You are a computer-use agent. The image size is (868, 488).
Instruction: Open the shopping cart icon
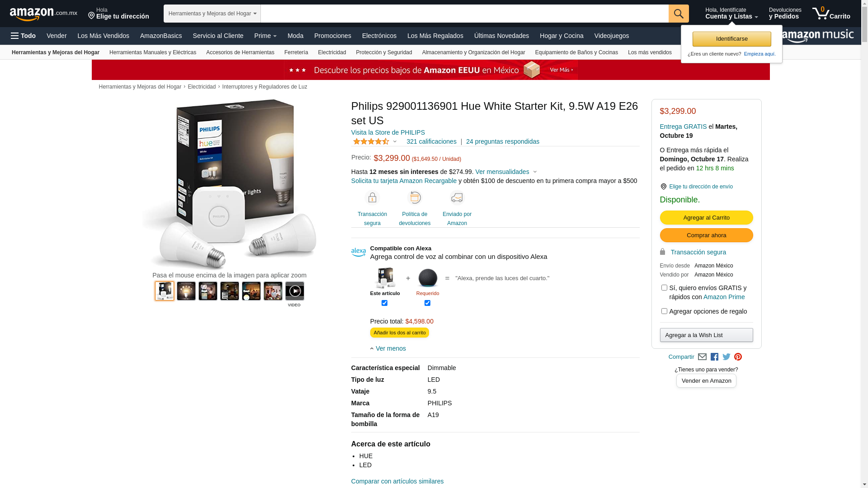[831, 14]
